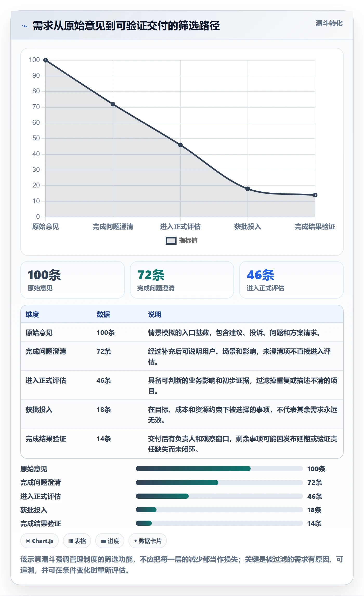Click the 18条 table cell

[104, 410]
